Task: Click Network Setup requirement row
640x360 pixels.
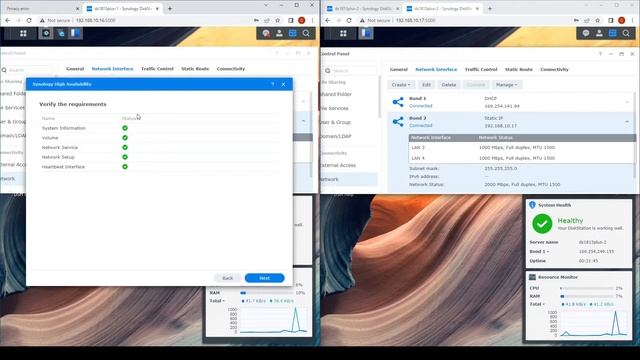Action: point(160,157)
